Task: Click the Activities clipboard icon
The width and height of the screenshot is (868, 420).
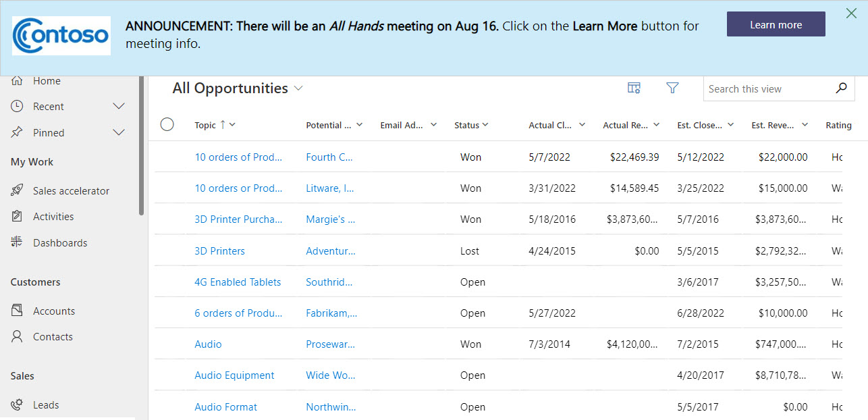Action: (x=18, y=217)
